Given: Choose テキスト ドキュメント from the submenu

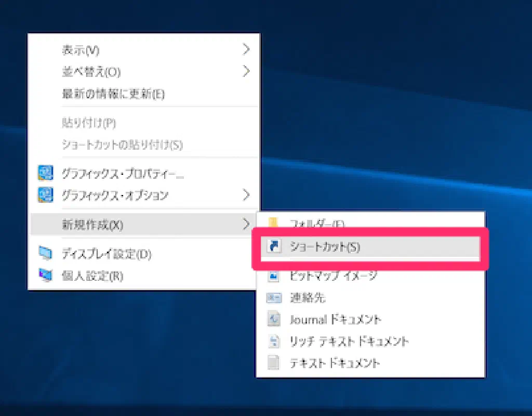Looking at the screenshot, I should pyautogui.click(x=335, y=363).
